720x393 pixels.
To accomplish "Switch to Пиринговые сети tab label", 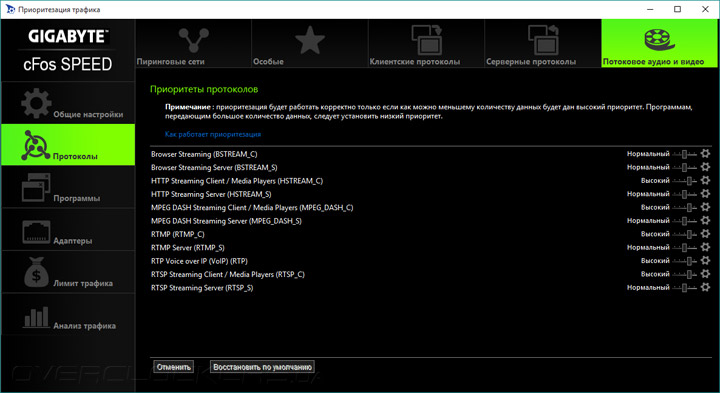I will 170,62.
